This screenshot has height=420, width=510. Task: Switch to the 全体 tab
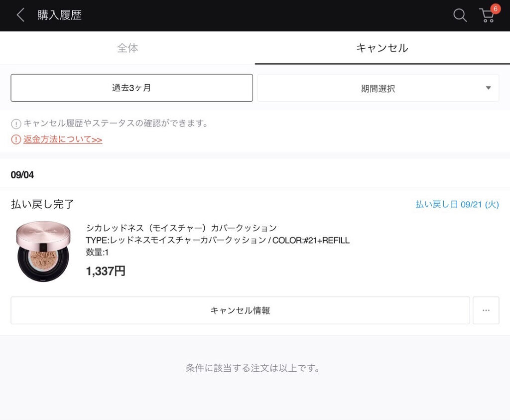coord(127,48)
